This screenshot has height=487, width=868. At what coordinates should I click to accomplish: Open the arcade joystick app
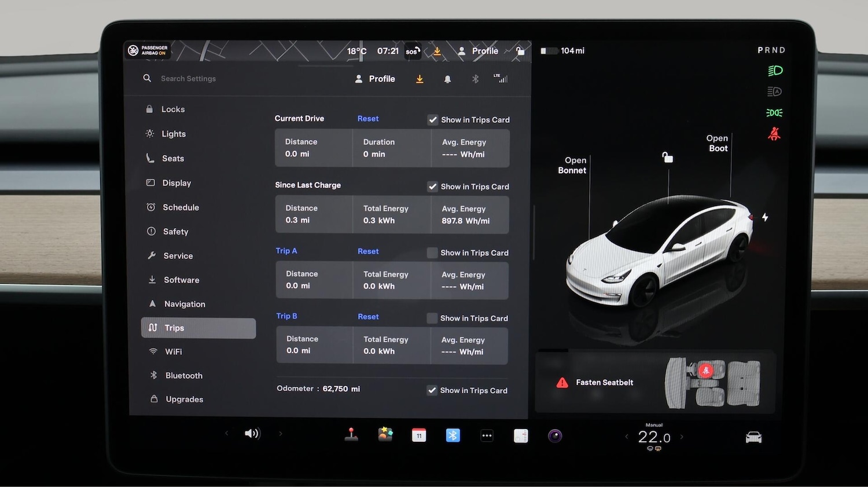pyautogui.click(x=351, y=435)
